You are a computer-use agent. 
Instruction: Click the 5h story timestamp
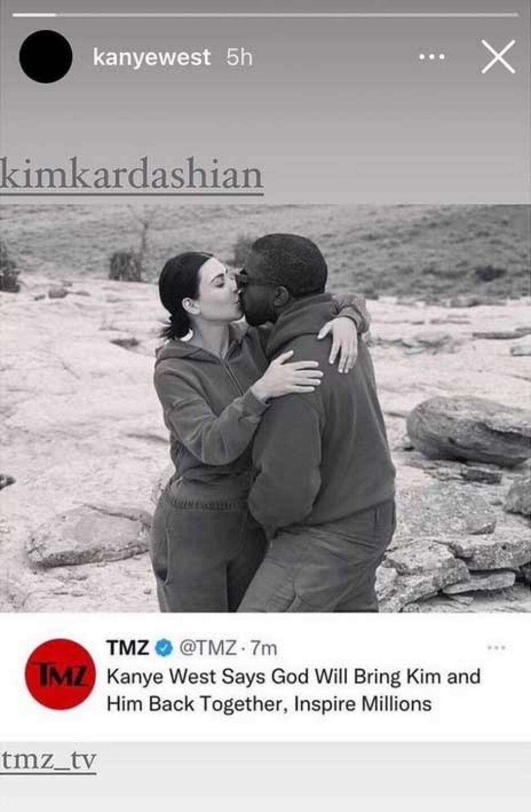[x=239, y=57]
